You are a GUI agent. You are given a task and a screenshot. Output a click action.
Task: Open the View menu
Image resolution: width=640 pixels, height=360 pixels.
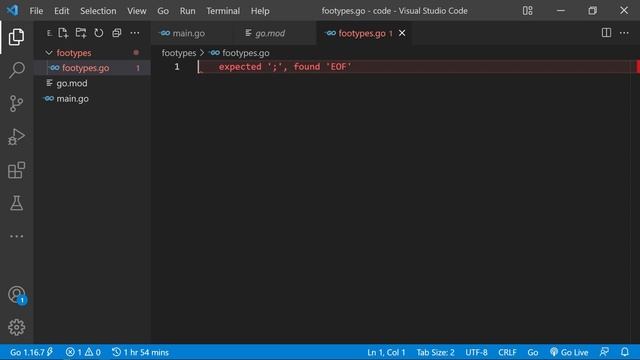[136, 11]
